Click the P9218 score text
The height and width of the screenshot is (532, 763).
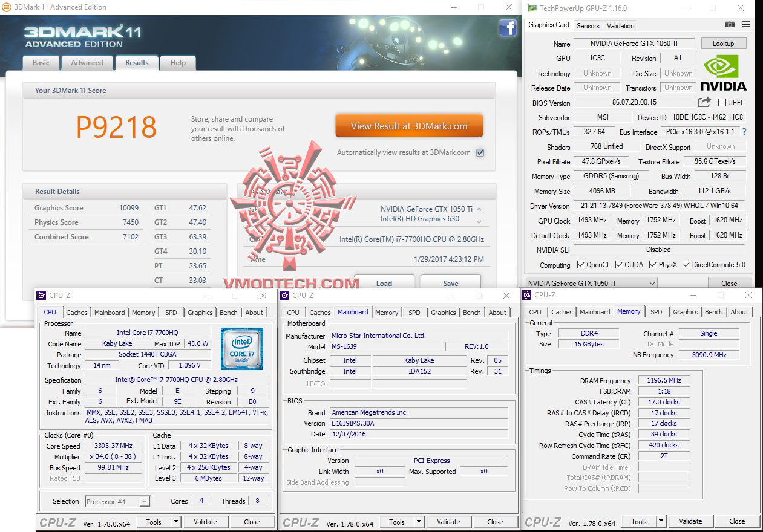point(116,127)
